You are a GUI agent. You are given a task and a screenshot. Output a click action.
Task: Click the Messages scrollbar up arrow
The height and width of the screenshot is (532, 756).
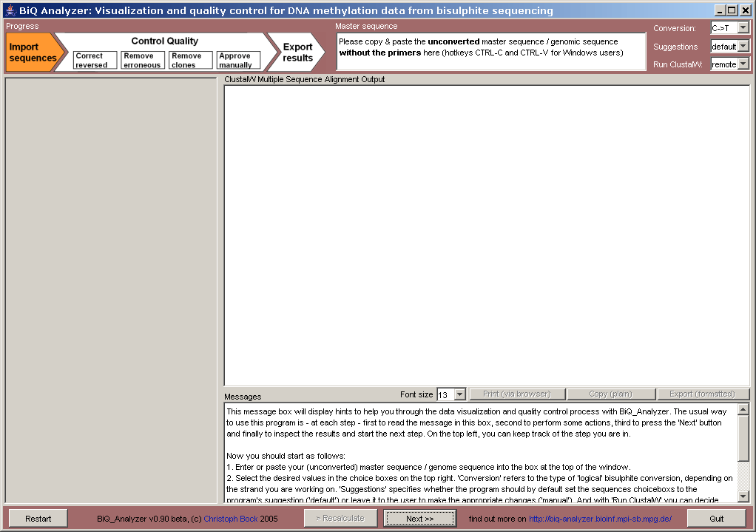click(743, 409)
